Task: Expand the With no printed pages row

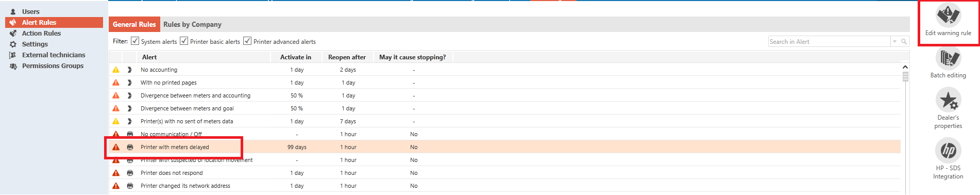Action: click(130, 83)
